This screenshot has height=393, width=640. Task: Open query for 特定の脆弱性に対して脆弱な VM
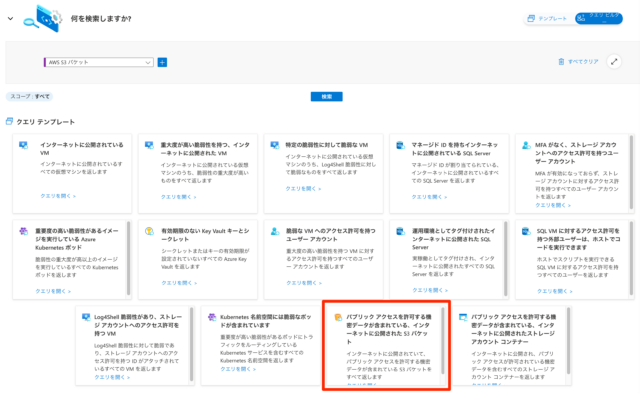pyautogui.click(x=303, y=189)
